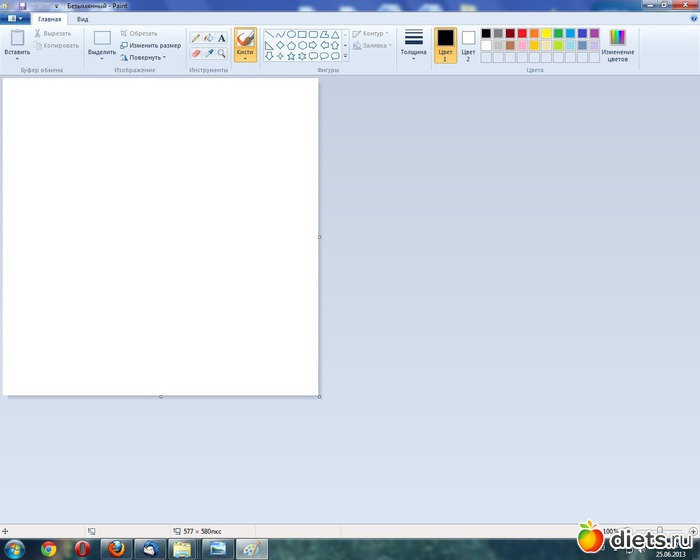
Task: Switch to the Вид tab
Action: 82,18
